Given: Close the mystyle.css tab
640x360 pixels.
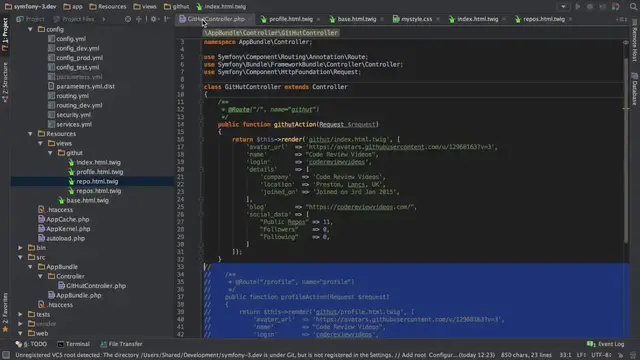Looking at the screenshot, I should [438, 19].
